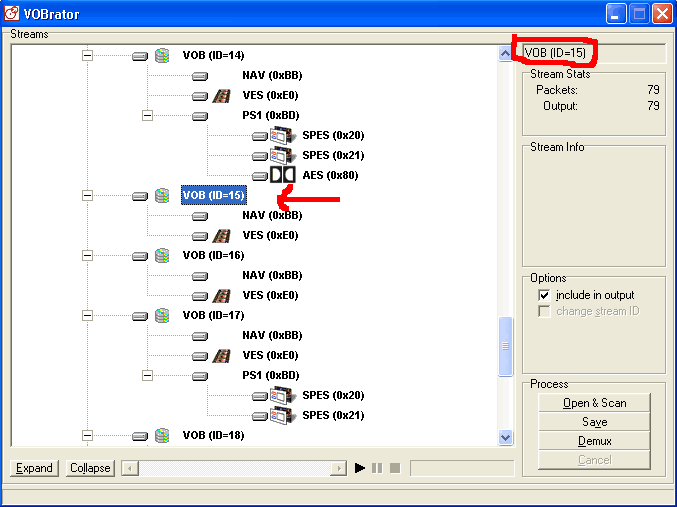Select the AES (0x80) stream
This screenshot has height=507, width=677.
(x=330, y=175)
